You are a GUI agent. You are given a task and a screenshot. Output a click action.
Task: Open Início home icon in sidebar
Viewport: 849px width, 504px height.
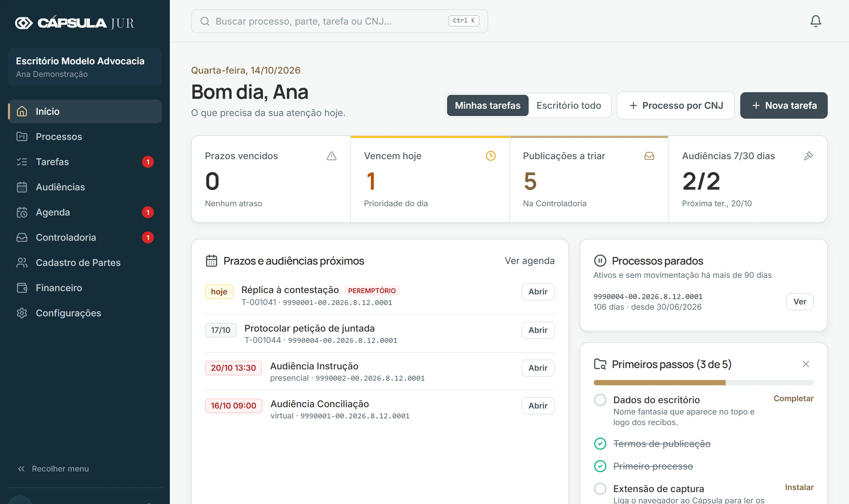pos(22,111)
